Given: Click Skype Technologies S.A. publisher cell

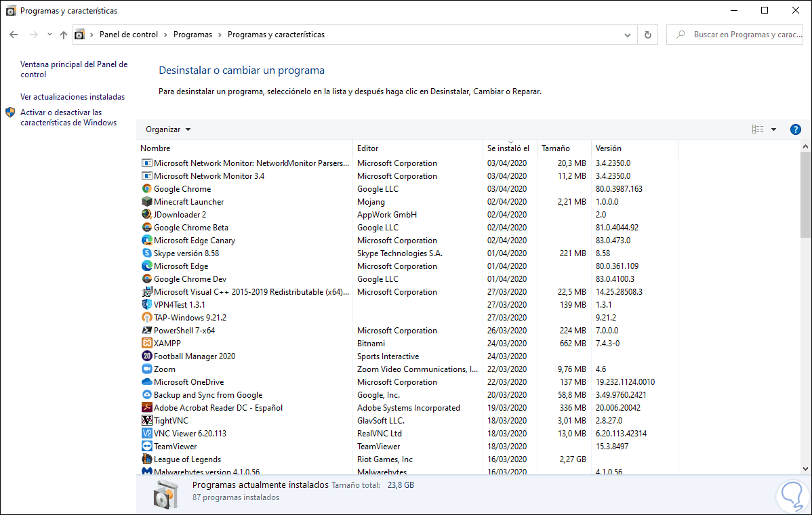Looking at the screenshot, I should coord(400,253).
